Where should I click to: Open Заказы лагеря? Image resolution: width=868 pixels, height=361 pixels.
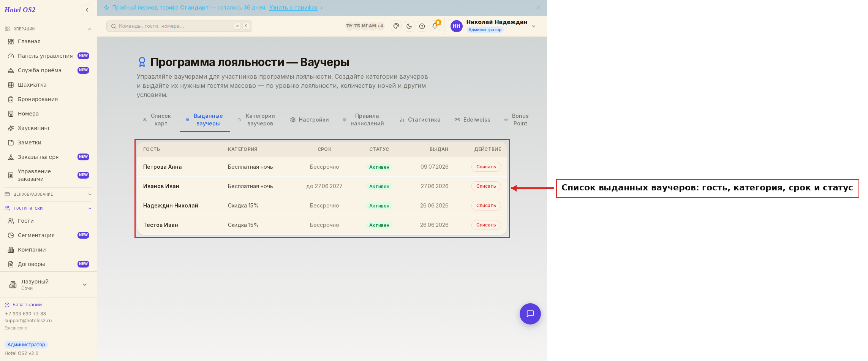point(48,157)
